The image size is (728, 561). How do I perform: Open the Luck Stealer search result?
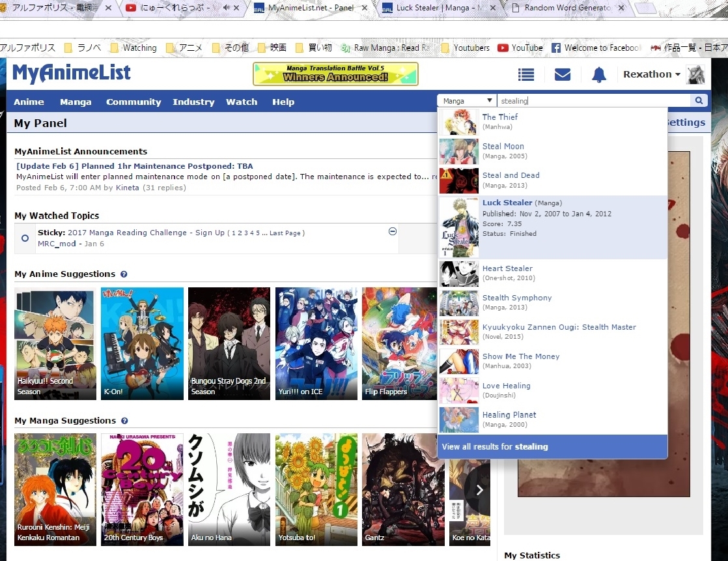pyautogui.click(x=552, y=227)
